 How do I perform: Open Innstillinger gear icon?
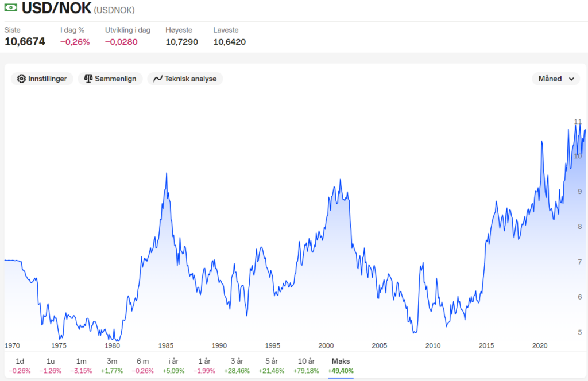21,79
